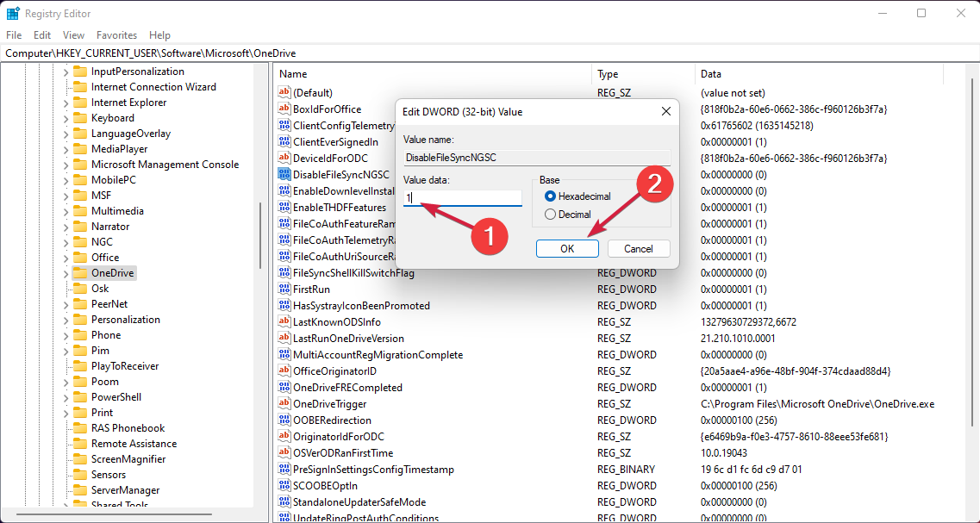Screen dimensions: 980x523
Task: Select the ServerManager tree key
Action: pyautogui.click(x=125, y=490)
